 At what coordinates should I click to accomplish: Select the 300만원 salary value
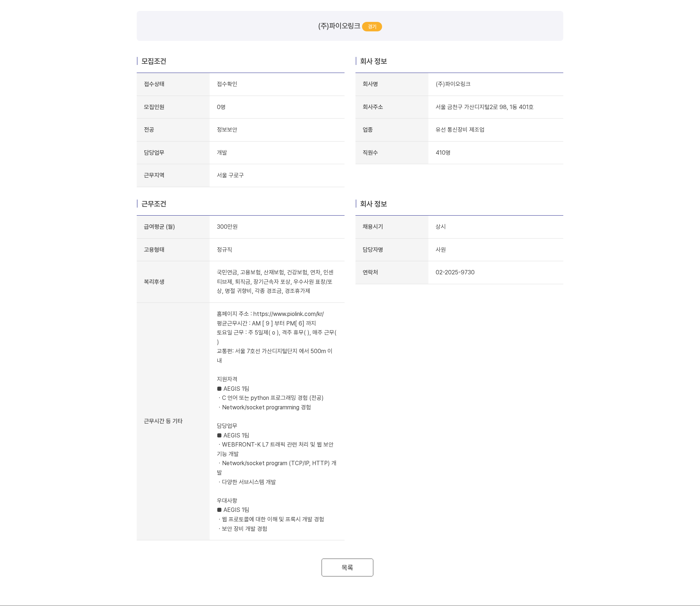pos(227,227)
